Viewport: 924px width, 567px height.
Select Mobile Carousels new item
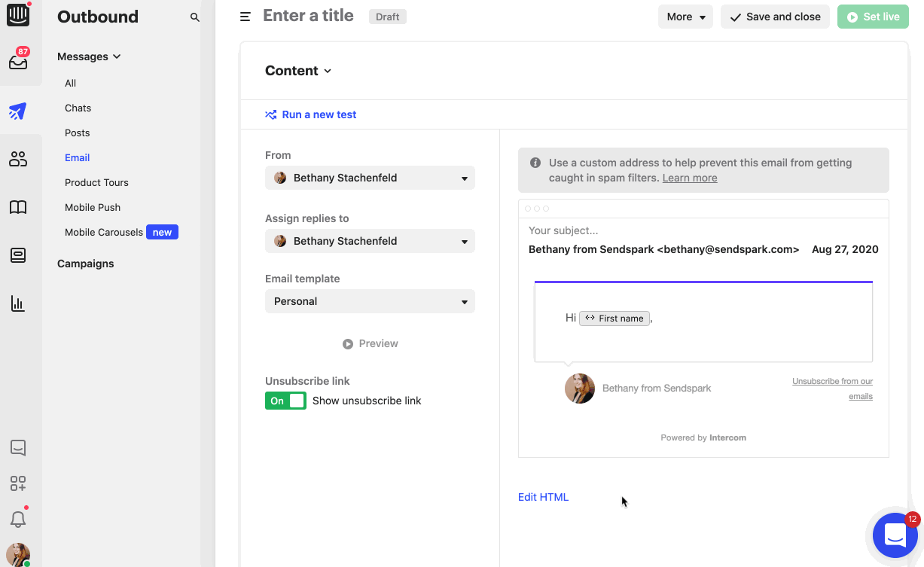point(121,232)
